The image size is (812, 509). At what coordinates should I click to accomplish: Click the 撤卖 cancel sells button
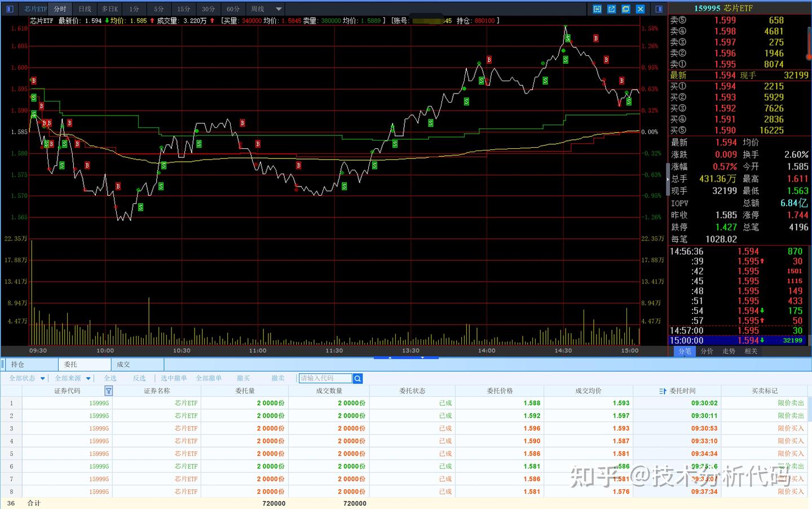click(278, 378)
